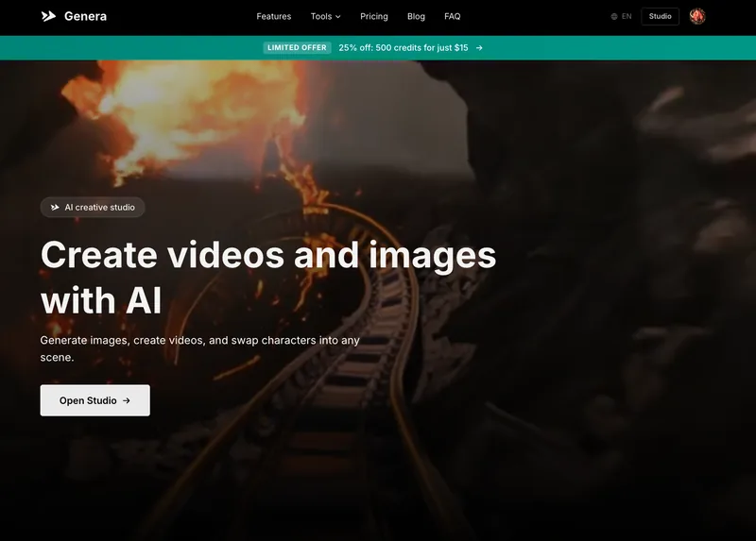Click the icon in AI creative studio badge
756x541 pixels.
[55, 207]
